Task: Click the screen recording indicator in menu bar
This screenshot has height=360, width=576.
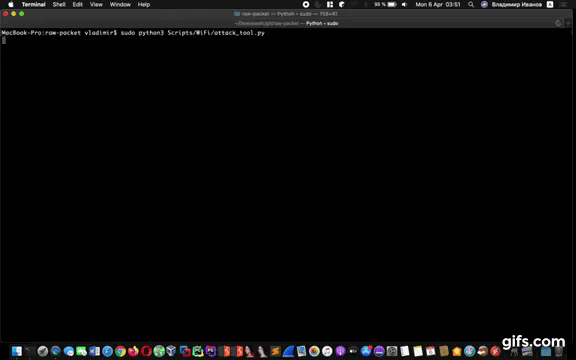Action: point(306,4)
